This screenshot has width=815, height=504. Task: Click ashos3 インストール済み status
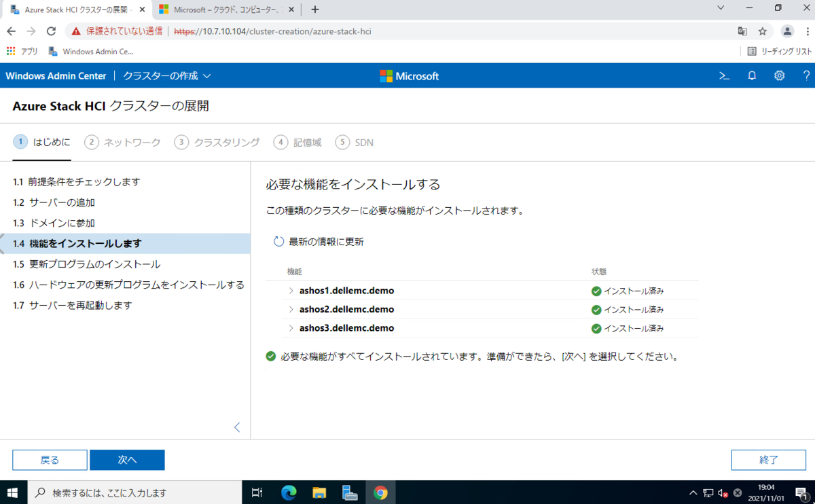click(x=628, y=328)
